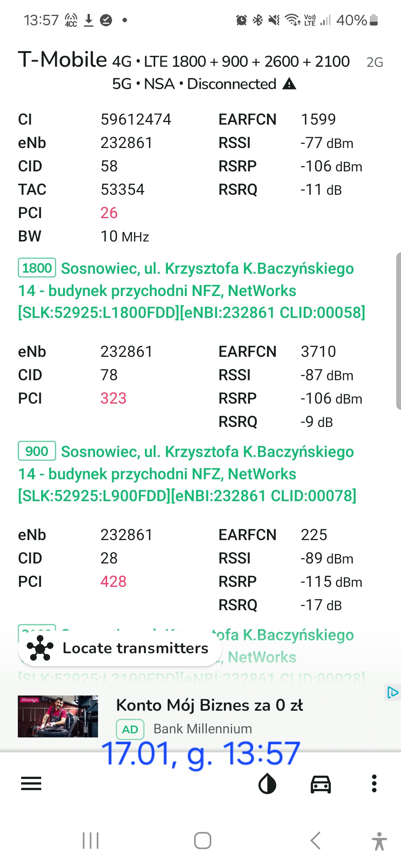Screen dimensions: 401x868
Task: Open the accessibility shortcut figure icon
Action: pos(379,841)
